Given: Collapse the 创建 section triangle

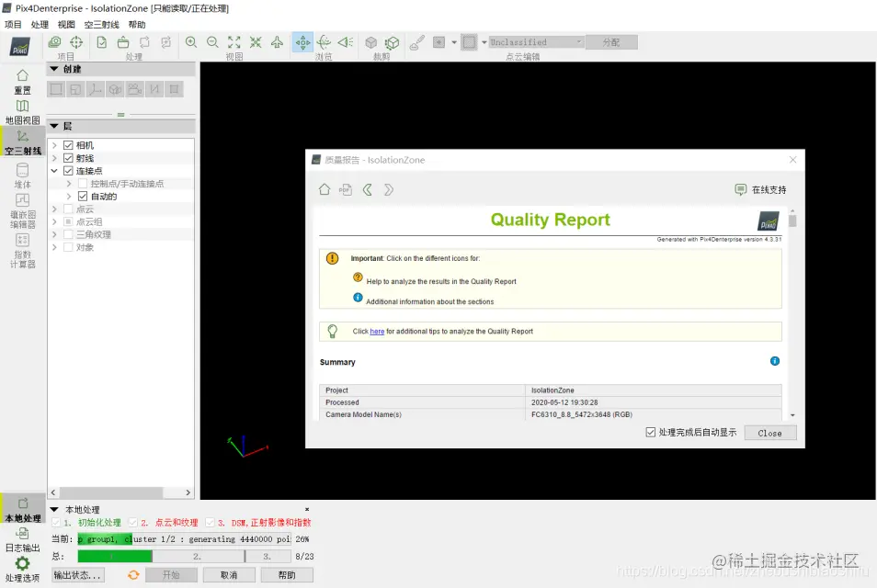Looking at the screenshot, I should click(54, 69).
